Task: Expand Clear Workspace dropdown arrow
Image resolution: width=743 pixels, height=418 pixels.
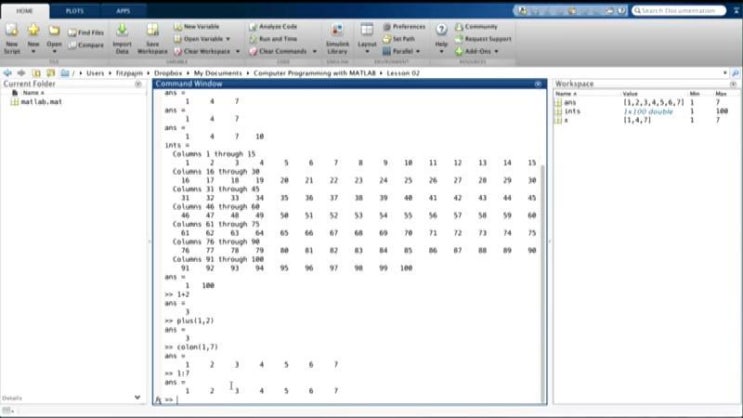Action: 237,51
